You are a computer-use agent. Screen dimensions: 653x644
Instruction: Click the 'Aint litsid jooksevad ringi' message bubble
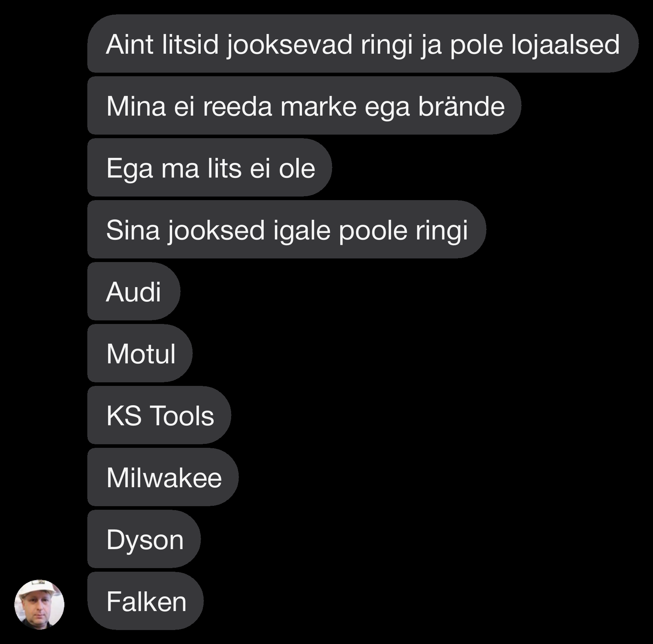363,44
